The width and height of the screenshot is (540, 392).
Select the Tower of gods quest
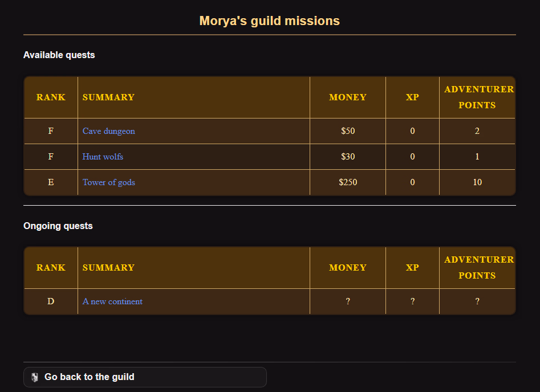coord(108,182)
